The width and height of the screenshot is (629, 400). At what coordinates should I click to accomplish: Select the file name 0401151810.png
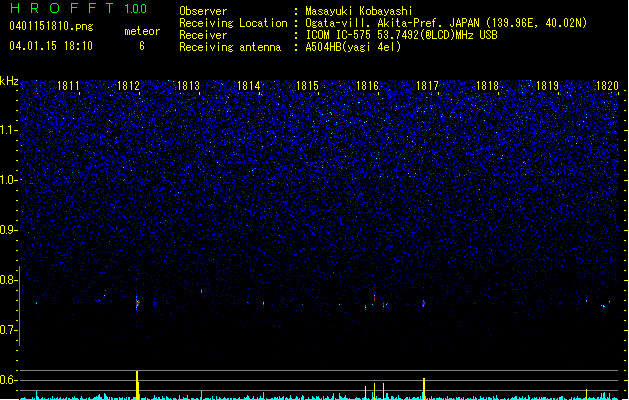coord(51,27)
